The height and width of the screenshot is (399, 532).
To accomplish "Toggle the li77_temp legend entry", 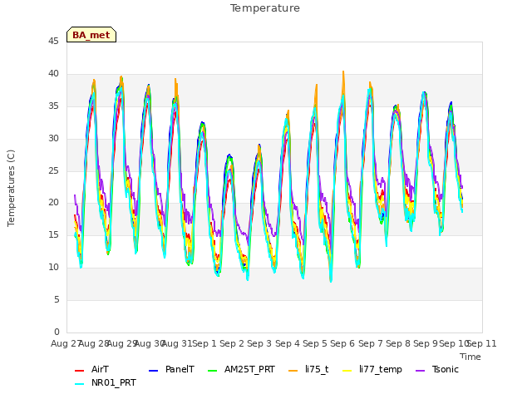I will [372, 369].
